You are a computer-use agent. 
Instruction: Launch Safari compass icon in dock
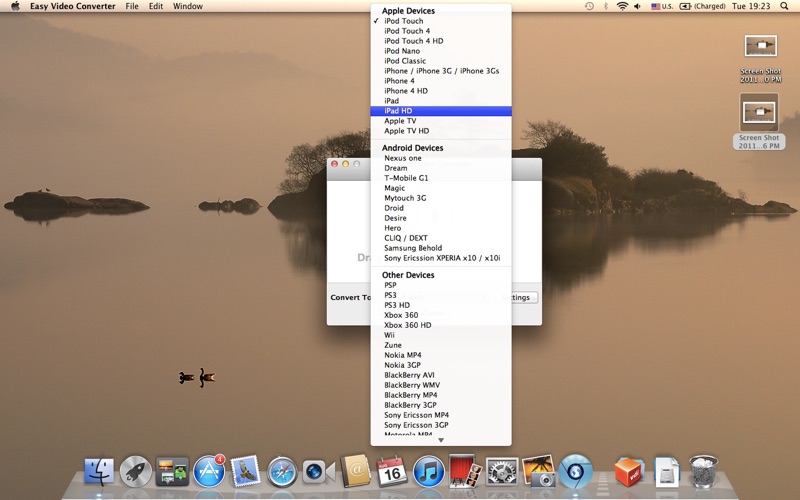282,471
